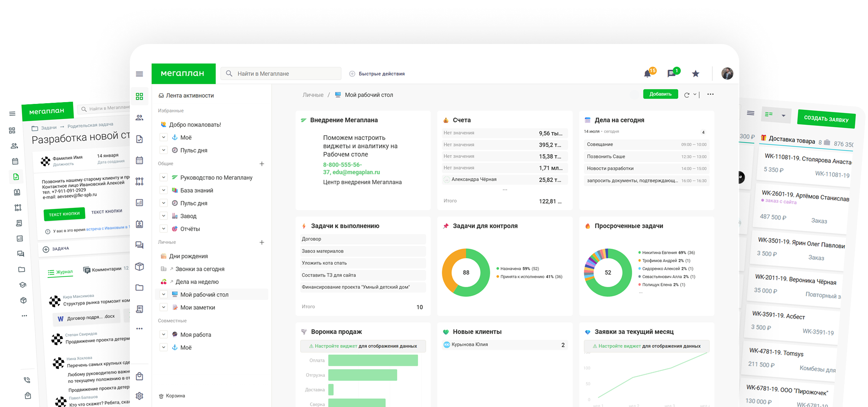868x407 pixels.
Task: Show more sidebar items via three dots
Action: pos(140,329)
